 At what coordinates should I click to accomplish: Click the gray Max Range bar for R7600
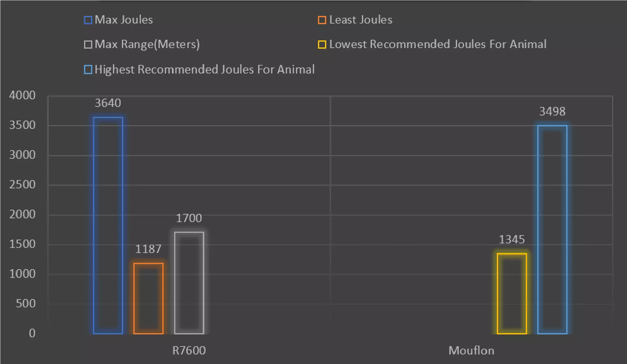click(x=189, y=283)
